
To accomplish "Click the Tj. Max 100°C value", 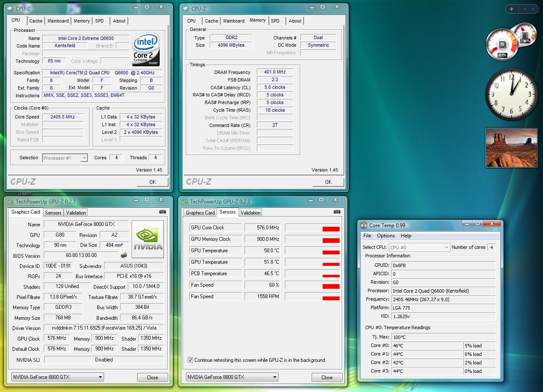I will pos(444,337).
